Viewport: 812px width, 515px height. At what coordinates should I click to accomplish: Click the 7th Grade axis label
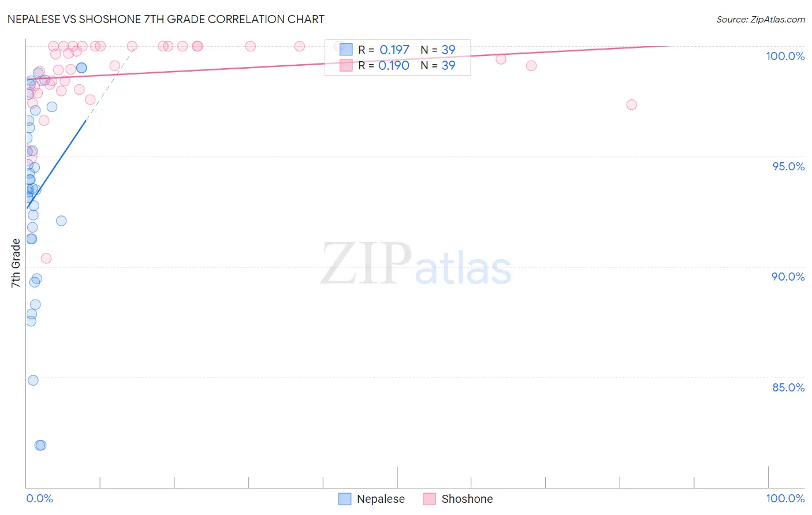pos(16,263)
